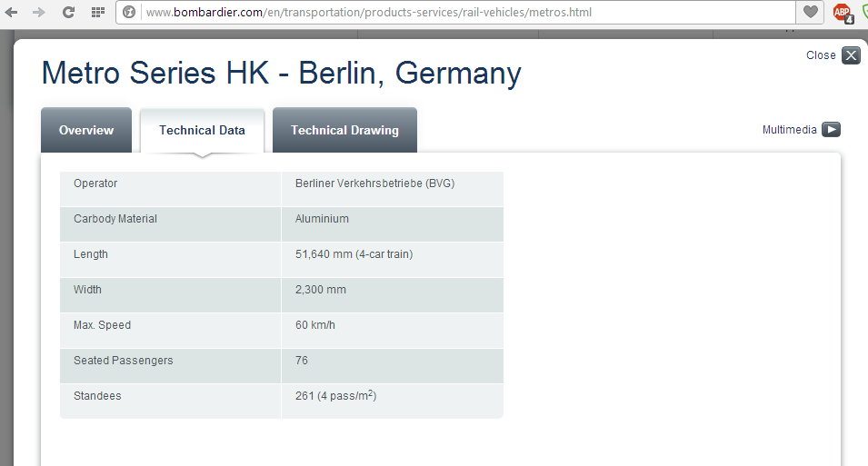Click the browser back arrow
This screenshot has height=466, width=868.
(12, 13)
